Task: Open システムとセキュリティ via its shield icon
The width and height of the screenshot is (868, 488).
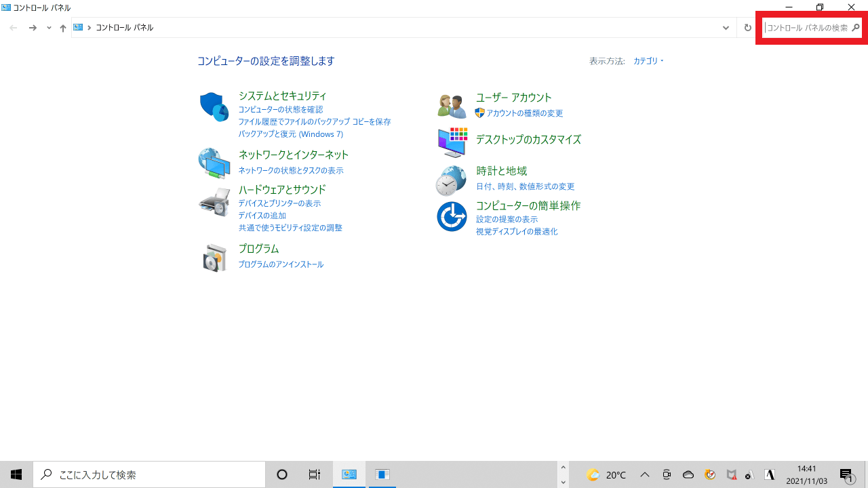Action: coord(214,106)
